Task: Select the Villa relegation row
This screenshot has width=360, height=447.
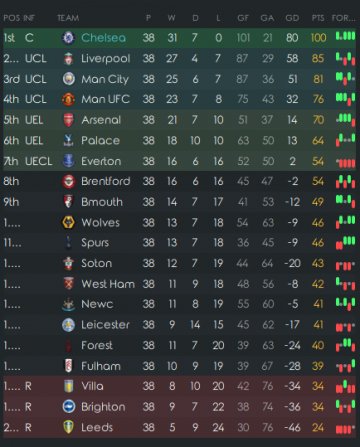Action: (180, 386)
